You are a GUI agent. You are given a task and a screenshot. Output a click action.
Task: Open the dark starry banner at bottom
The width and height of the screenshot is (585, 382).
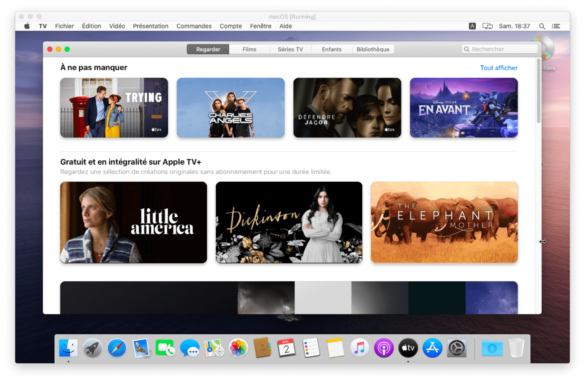click(289, 298)
